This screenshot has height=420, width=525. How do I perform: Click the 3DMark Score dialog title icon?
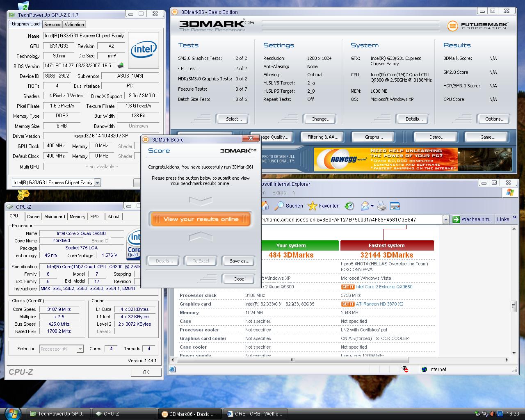(146, 139)
